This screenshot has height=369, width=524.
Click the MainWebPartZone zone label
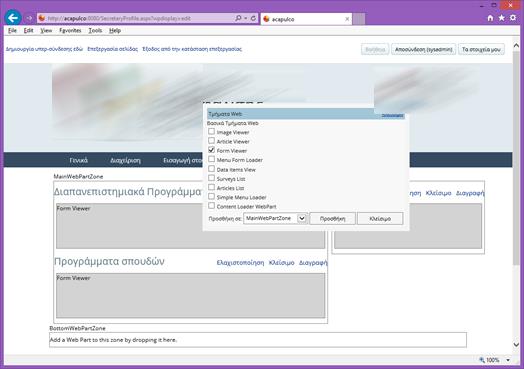pyautogui.click(x=78, y=176)
